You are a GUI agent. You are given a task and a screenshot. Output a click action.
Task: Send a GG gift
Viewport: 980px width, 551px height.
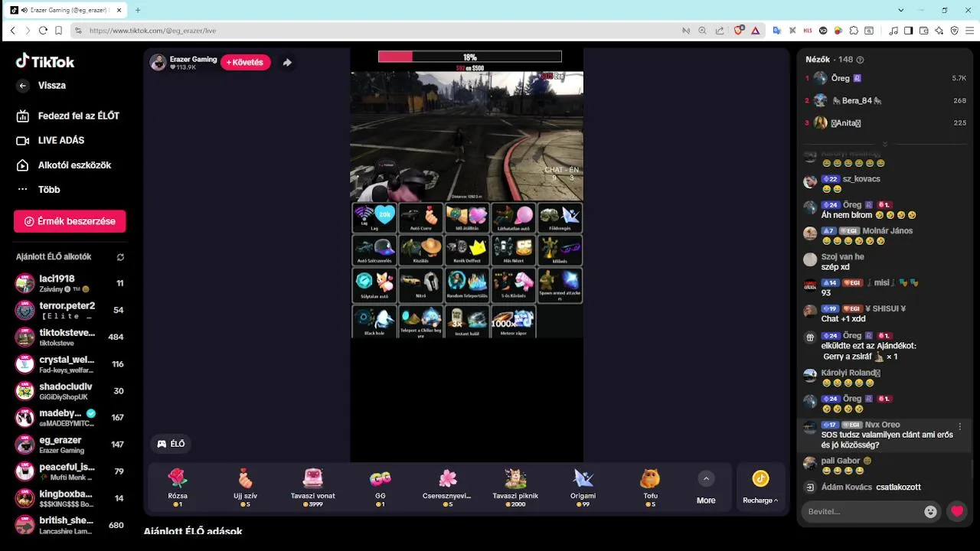(381, 487)
